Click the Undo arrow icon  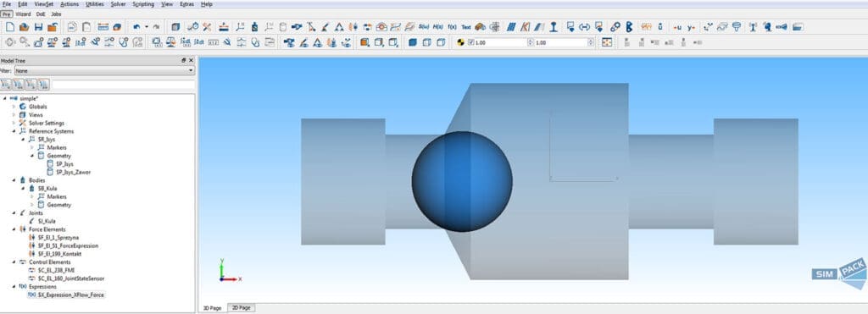(136, 26)
